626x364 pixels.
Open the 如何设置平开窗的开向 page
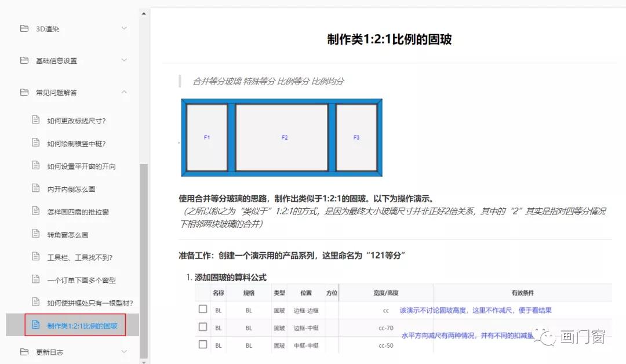click(81, 166)
